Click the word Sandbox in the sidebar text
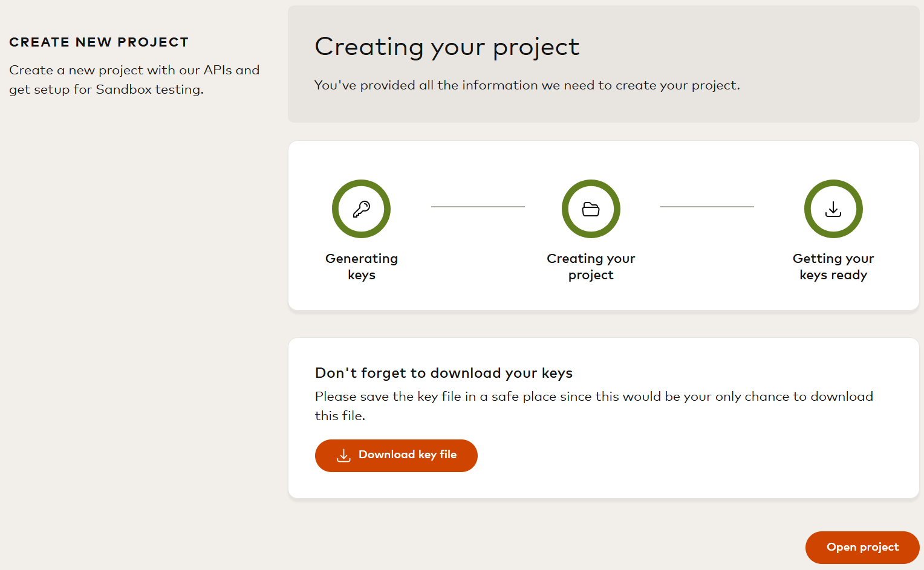The height and width of the screenshot is (570, 924). pyautogui.click(x=123, y=89)
